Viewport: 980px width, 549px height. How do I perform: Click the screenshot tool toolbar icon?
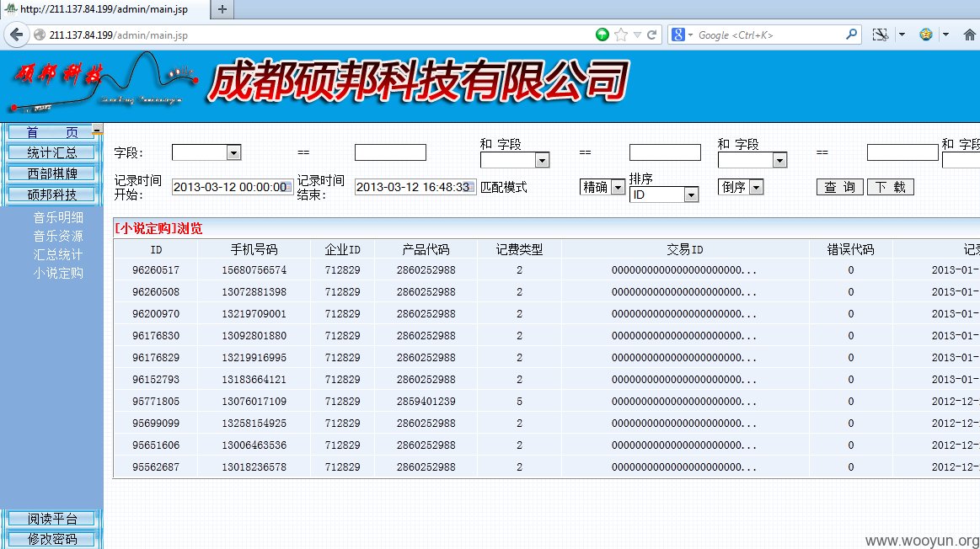point(880,35)
